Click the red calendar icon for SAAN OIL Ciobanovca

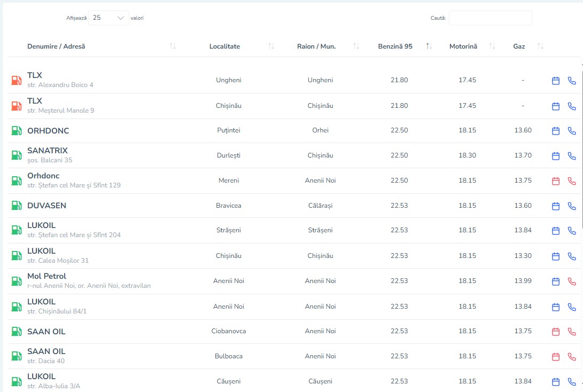(x=555, y=332)
